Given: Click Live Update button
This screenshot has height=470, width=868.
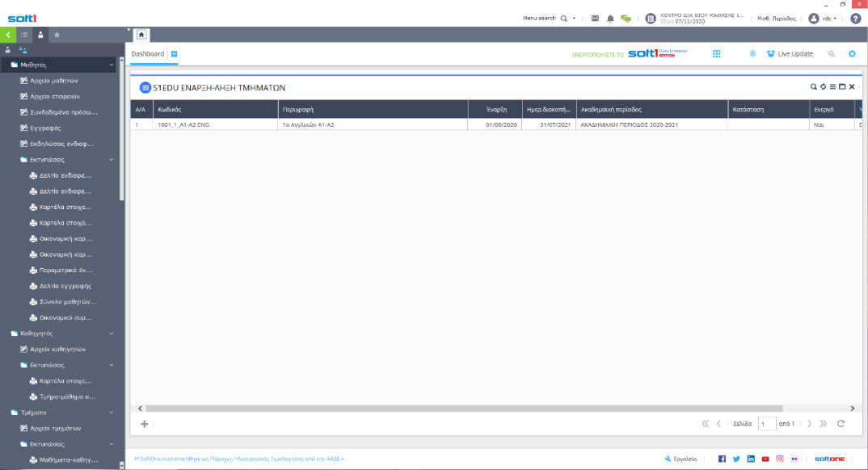Looking at the screenshot, I should (790, 53).
